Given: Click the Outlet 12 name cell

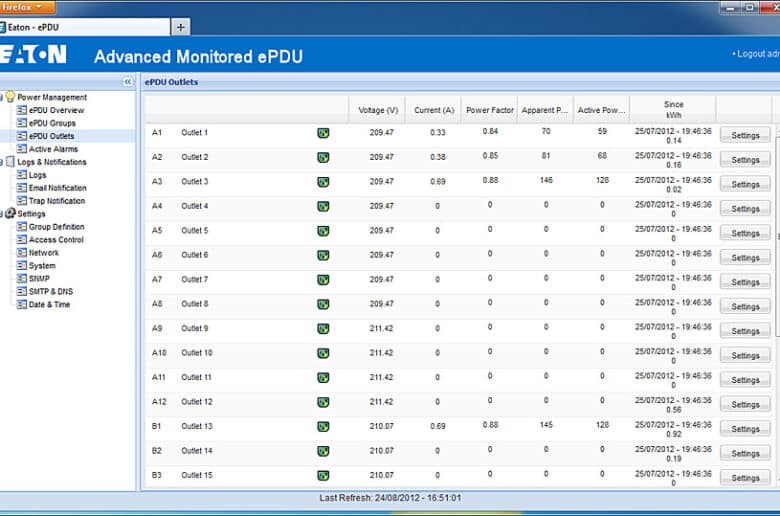Looking at the screenshot, I should 196,402.
